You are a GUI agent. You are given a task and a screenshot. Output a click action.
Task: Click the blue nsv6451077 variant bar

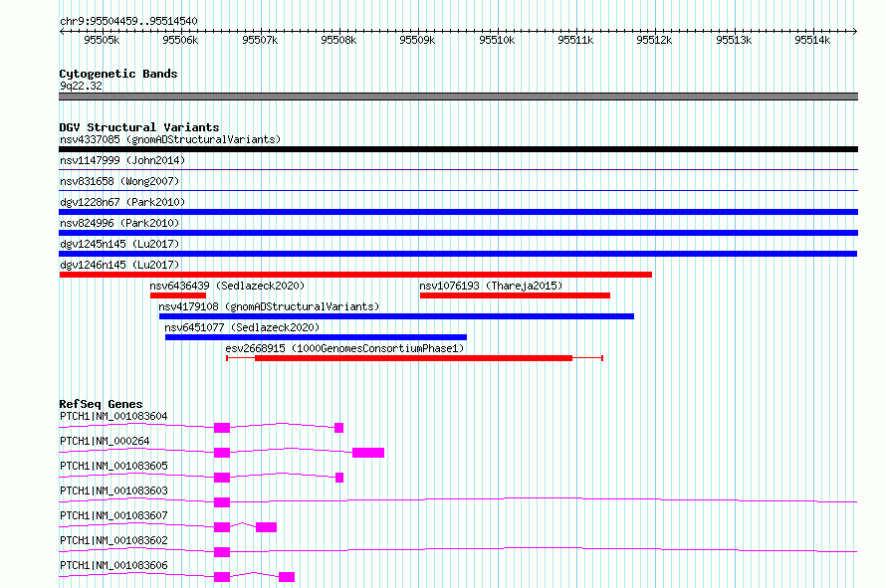(316, 337)
